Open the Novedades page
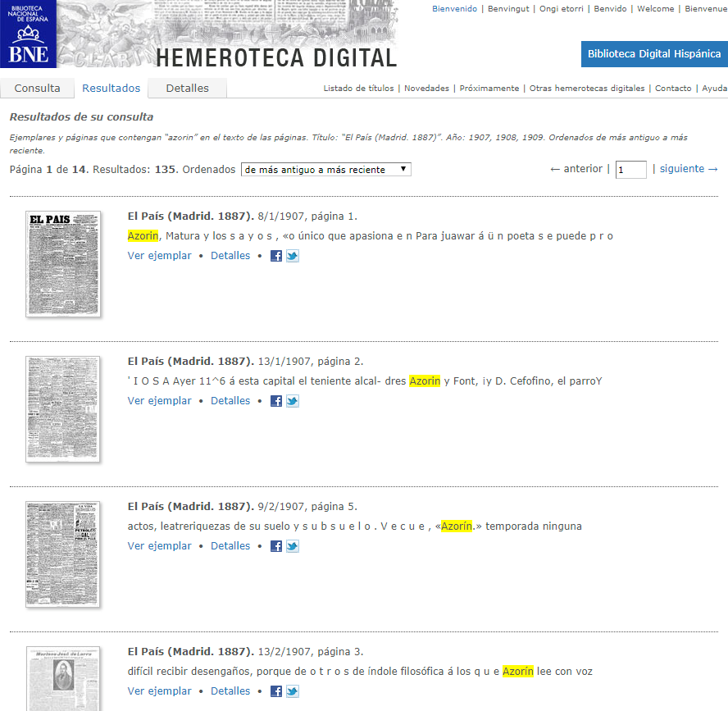This screenshot has height=711, width=728. [426, 89]
